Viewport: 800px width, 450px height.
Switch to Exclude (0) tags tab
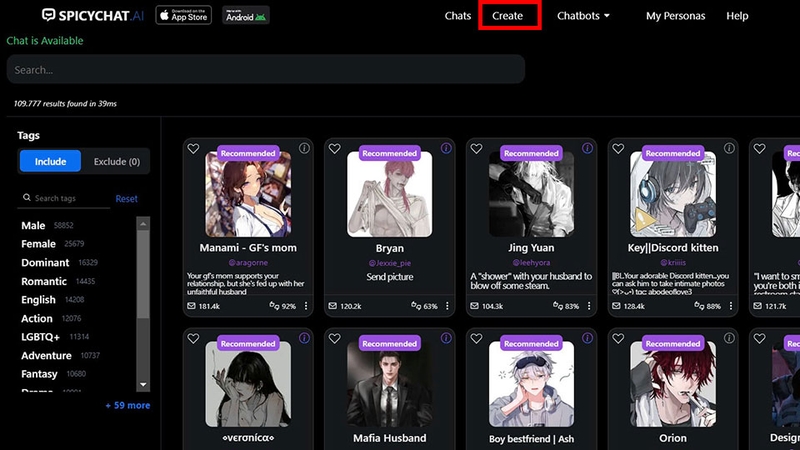tap(117, 161)
